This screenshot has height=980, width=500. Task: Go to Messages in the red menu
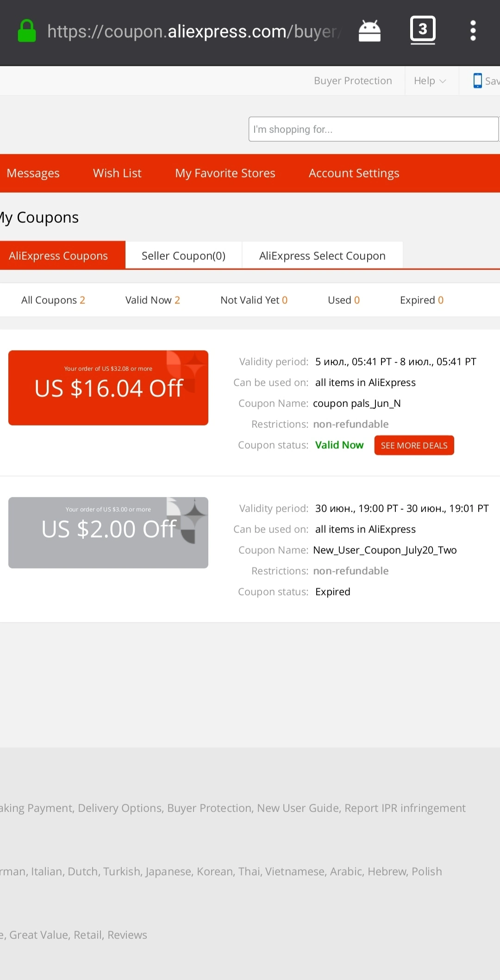(33, 173)
